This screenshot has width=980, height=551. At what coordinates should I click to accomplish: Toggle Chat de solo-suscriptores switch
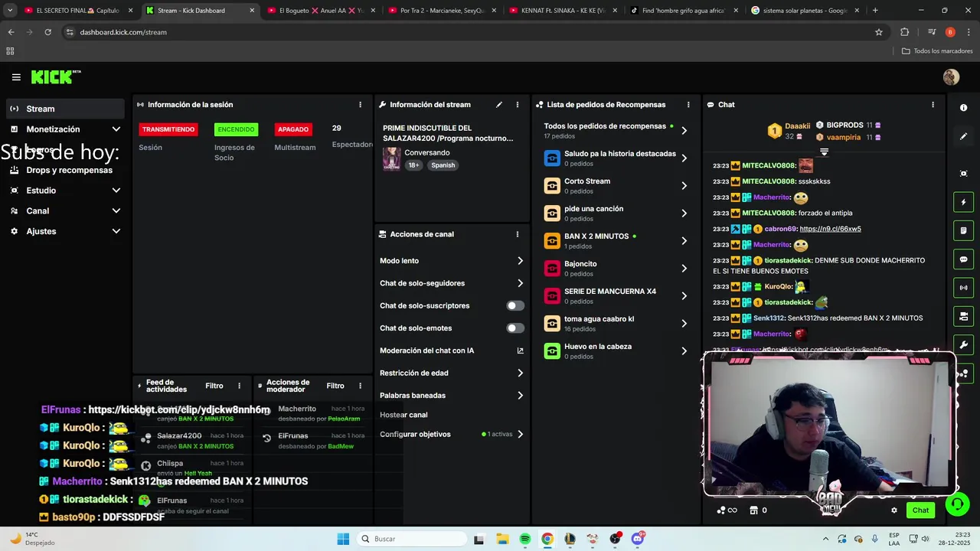click(515, 305)
